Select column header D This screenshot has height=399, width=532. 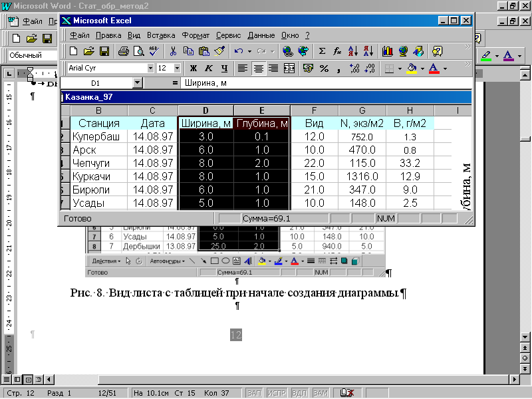(x=205, y=110)
